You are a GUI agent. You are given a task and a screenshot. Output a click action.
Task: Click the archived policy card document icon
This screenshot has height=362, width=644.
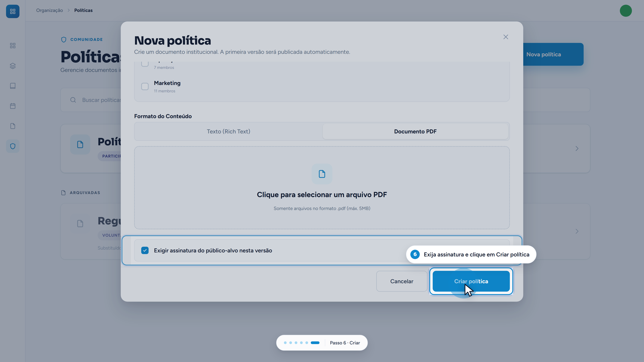(80, 223)
